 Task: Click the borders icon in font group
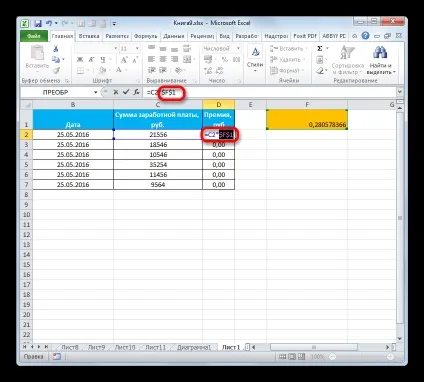pos(80,70)
